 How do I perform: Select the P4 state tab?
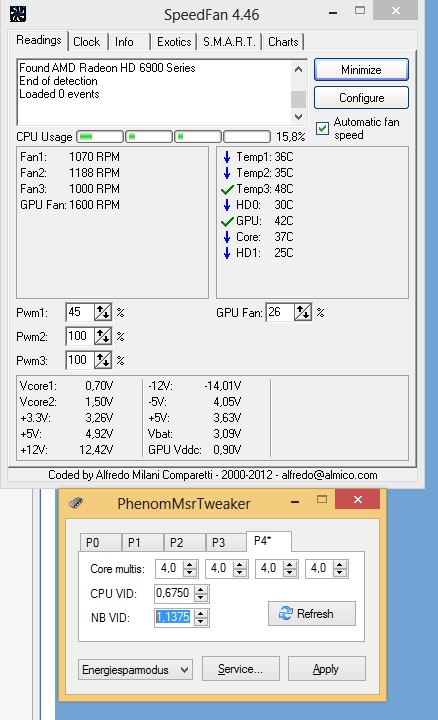(x=269, y=541)
